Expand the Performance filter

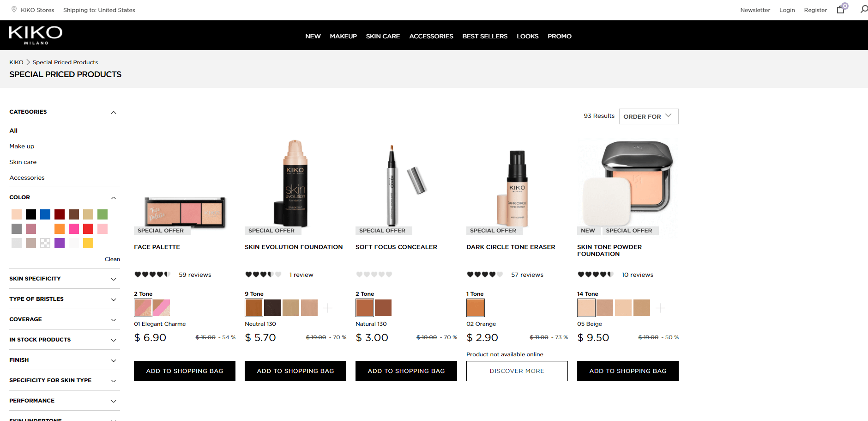click(114, 401)
